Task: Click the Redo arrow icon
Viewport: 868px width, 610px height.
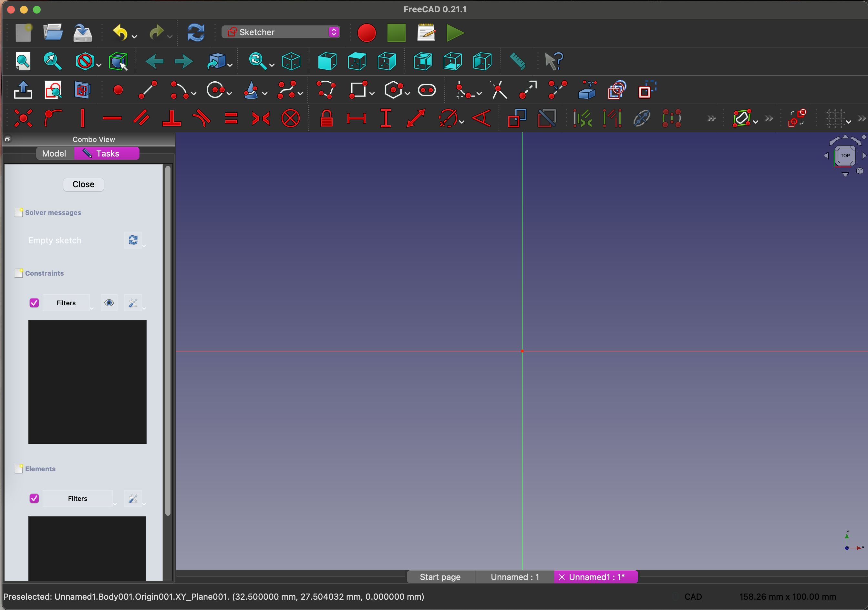Action: point(156,33)
